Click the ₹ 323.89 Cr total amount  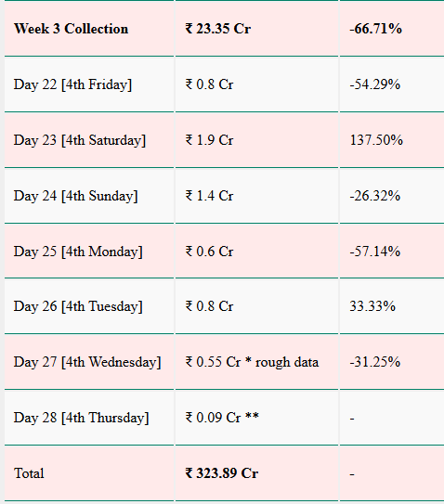[222, 473]
